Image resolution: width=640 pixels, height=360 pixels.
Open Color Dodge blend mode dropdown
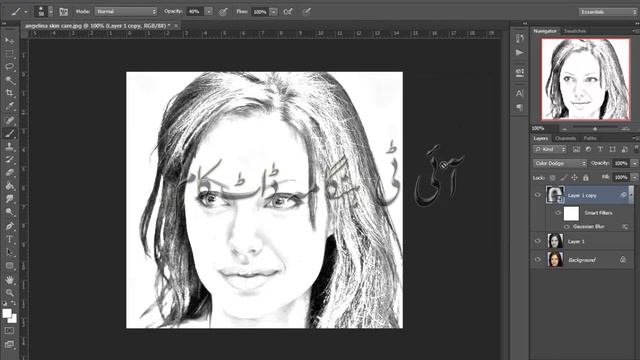[559, 163]
